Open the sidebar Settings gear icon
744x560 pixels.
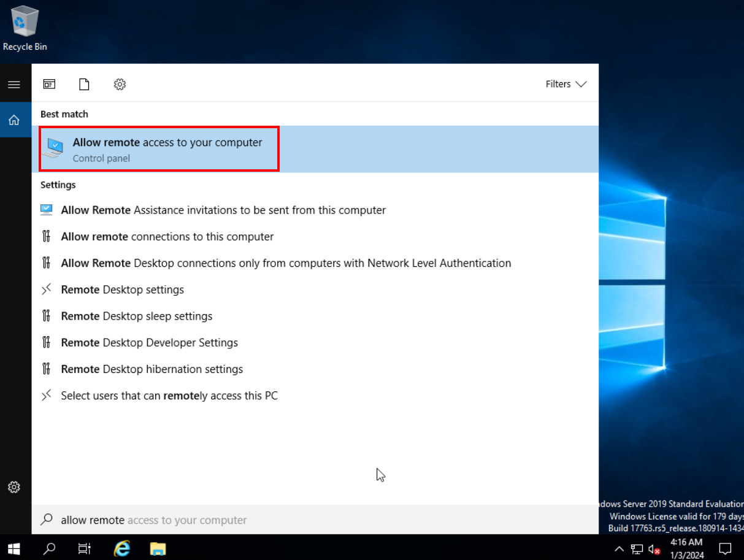(13, 487)
